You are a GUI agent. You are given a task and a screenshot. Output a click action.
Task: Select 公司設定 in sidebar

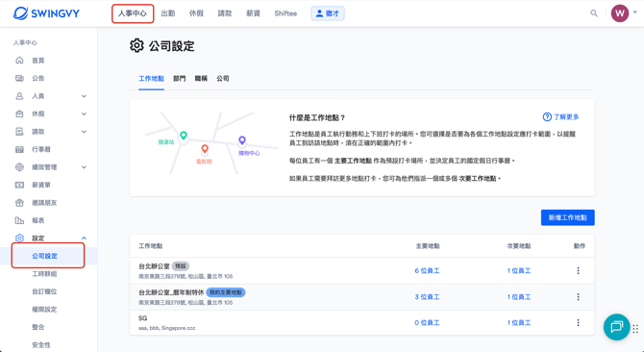[x=45, y=256]
